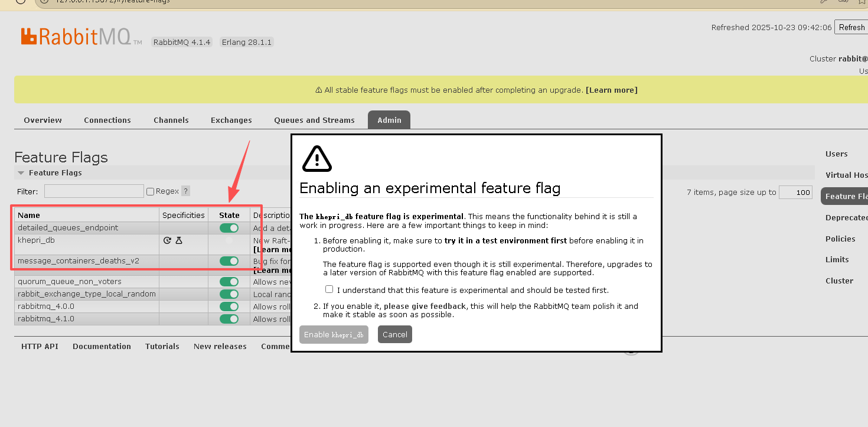Toggle message_containers_deaths_v2 state switch
This screenshot has width=868, height=427.
tap(229, 261)
